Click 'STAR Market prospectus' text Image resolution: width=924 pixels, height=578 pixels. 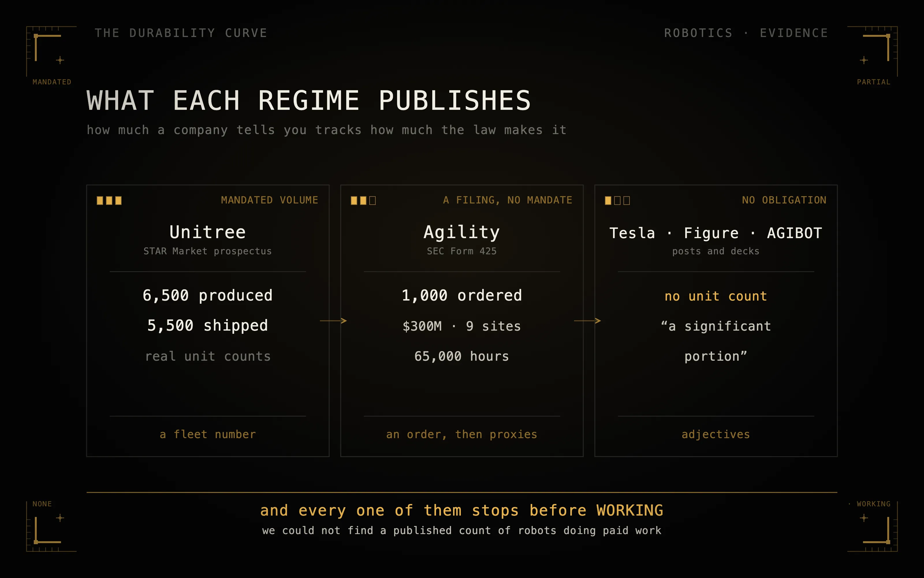(x=208, y=251)
